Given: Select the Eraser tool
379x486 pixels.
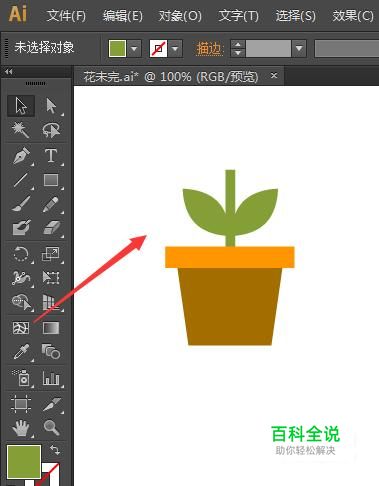Looking at the screenshot, I should 51,228.
